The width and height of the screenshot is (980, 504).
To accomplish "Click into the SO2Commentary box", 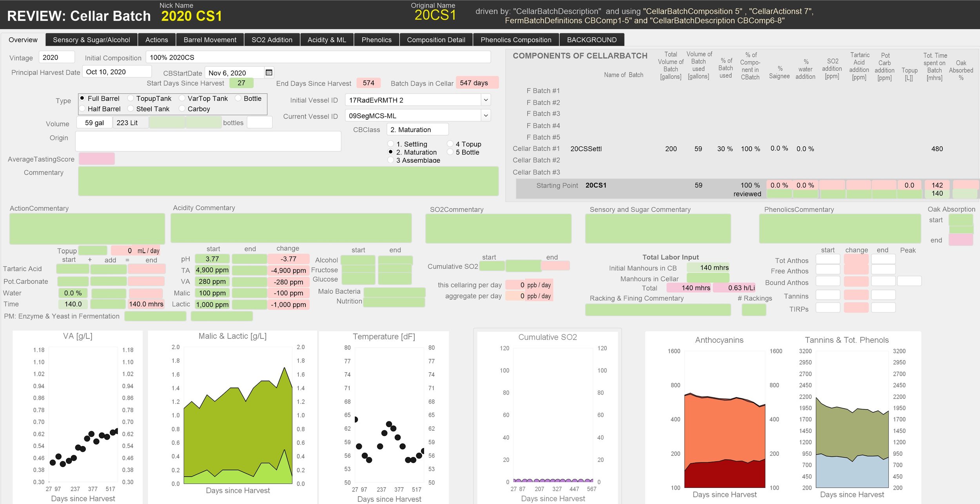I will coord(498,228).
